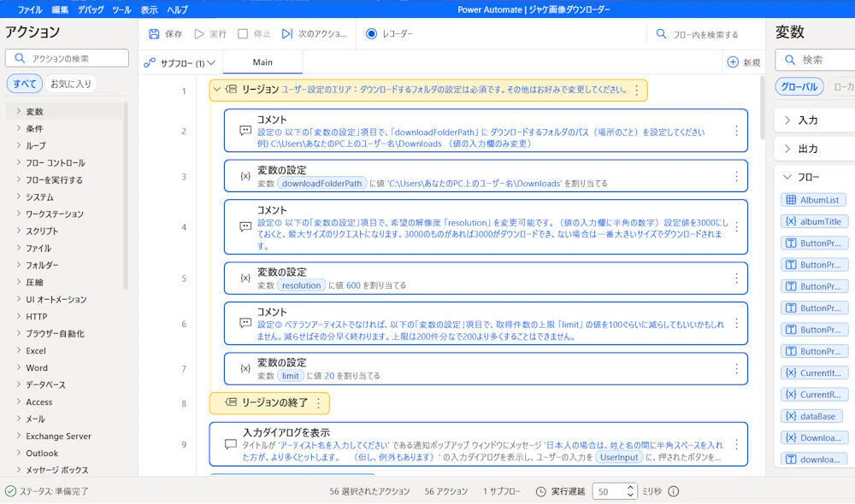The height and width of the screenshot is (504, 855).
Task: Expand the 変数 action category
Action: pos(19,111)
